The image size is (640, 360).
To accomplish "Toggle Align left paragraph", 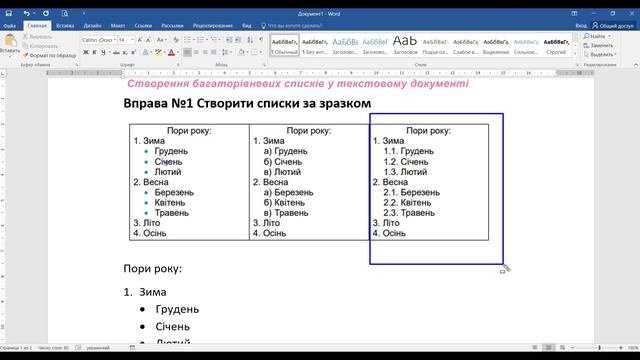I will coord(187,52).
